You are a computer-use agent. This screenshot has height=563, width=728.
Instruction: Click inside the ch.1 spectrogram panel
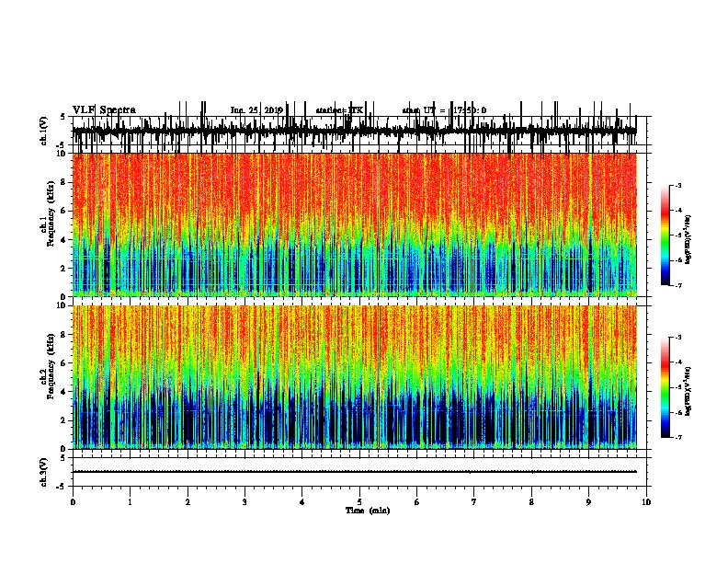tap(354, 224)
